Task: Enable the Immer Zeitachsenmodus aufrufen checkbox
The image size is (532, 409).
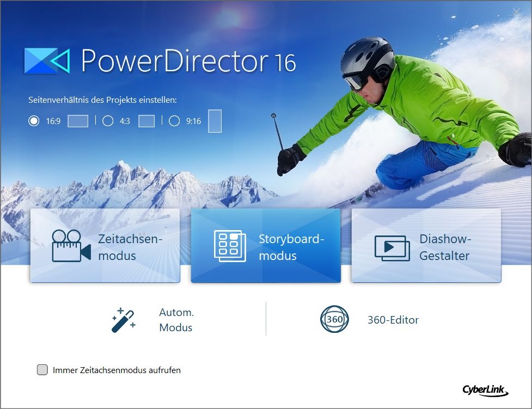Action: tap(42, 370)
